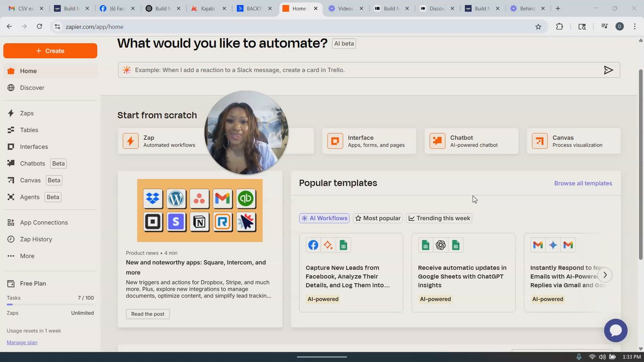Click the Usage resets in 1 week text
The height and width of the screenshot is (362, 644).
(x=34, y=331)
